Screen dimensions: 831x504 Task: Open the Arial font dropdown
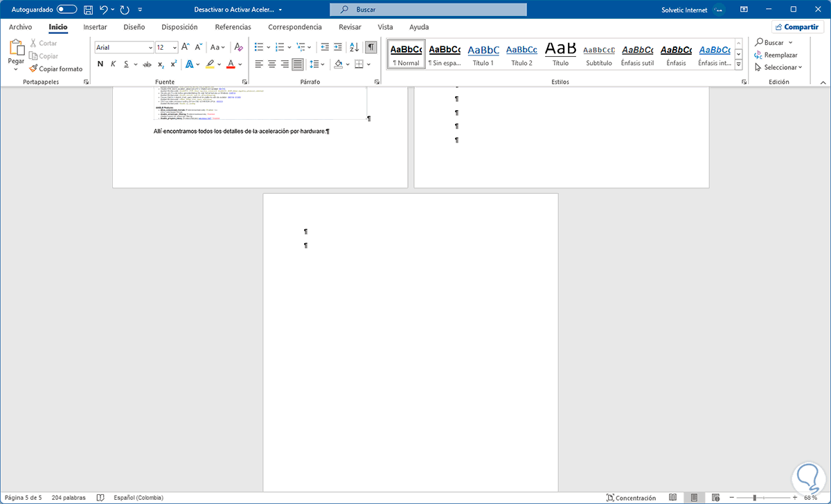pyautogui.click(x=123, y=46)
